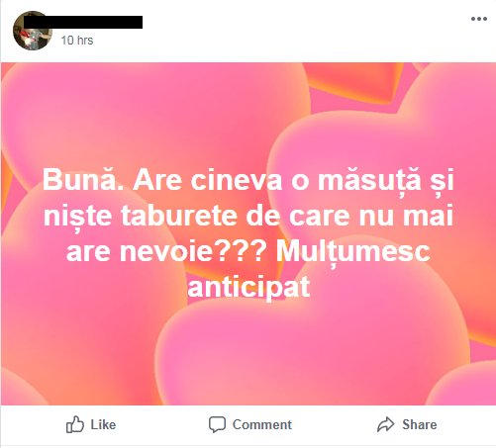Click the "Comment" text label
Viewport: 496px width, 448px height.
[262, 424]
